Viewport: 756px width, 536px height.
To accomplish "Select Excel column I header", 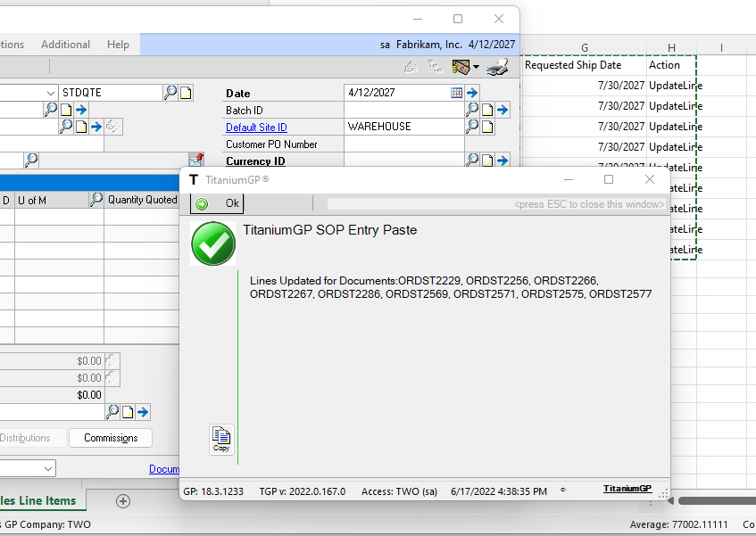I will point(721,47).
